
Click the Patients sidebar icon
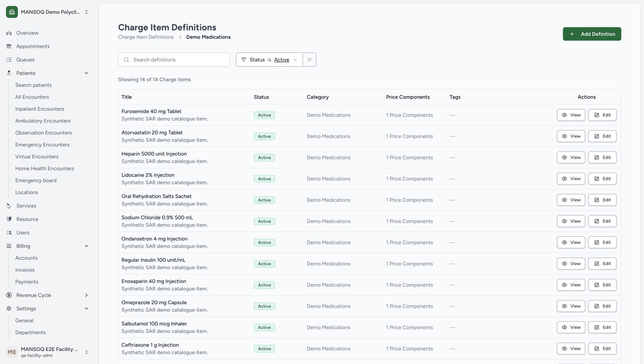[x=9, y=73]
